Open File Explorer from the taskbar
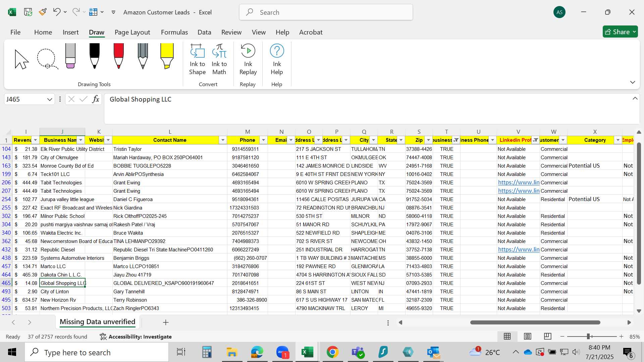 tap(232, 352)
